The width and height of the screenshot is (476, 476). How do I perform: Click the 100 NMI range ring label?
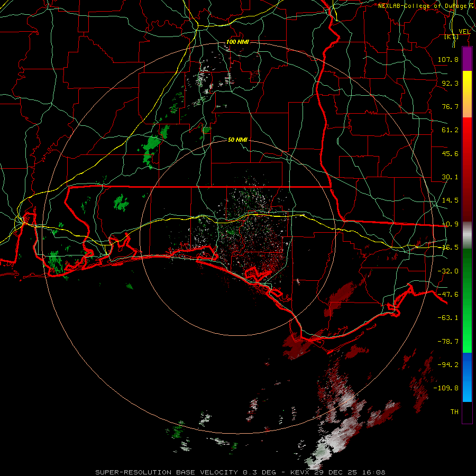click(237, 42)
